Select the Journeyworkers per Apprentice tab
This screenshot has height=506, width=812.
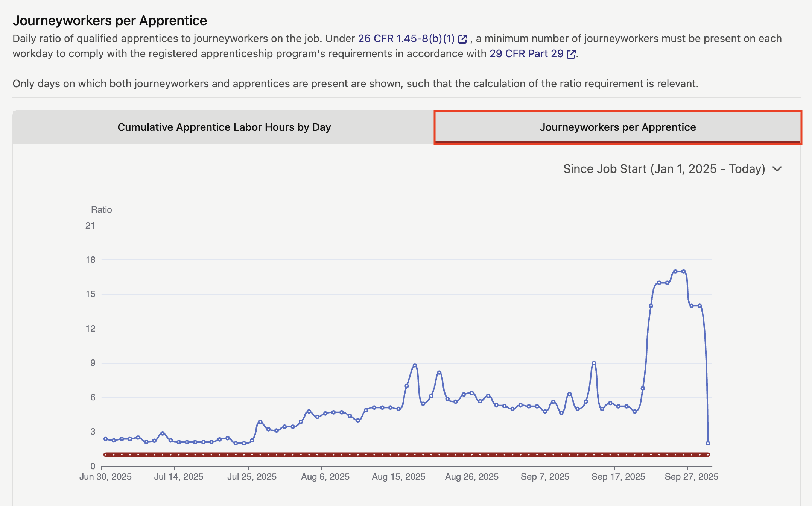click(617, 127)
